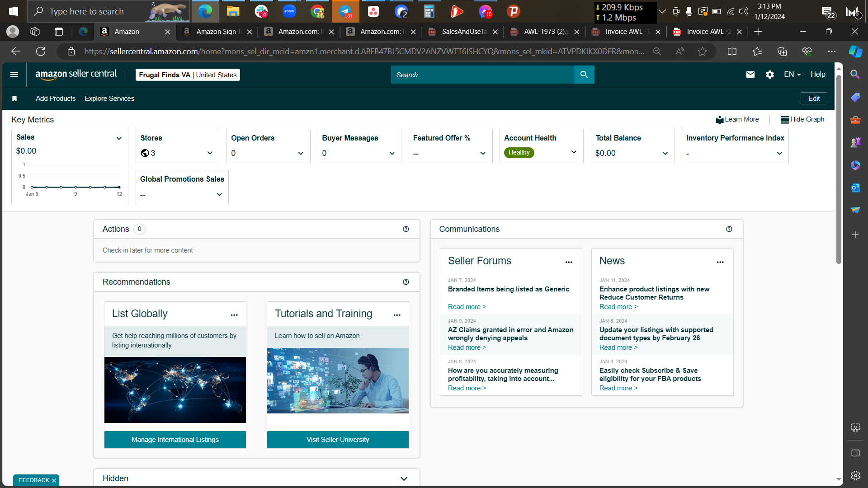The height and width of the screenshot is (488, 868).
Task: Open Outlook in the Edge sidebar
Action: pyautogui.click(x=855, y=188)
